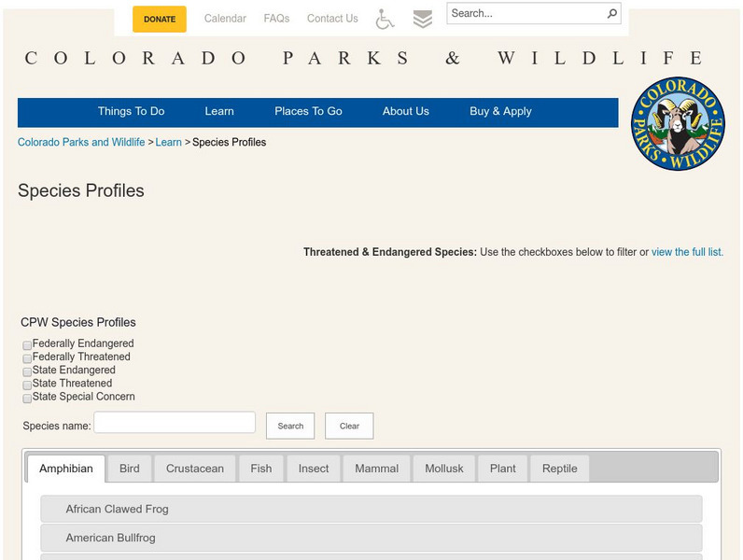Expand the African Clawed Frog row
The image size is (743, 560).
(371, 509)
